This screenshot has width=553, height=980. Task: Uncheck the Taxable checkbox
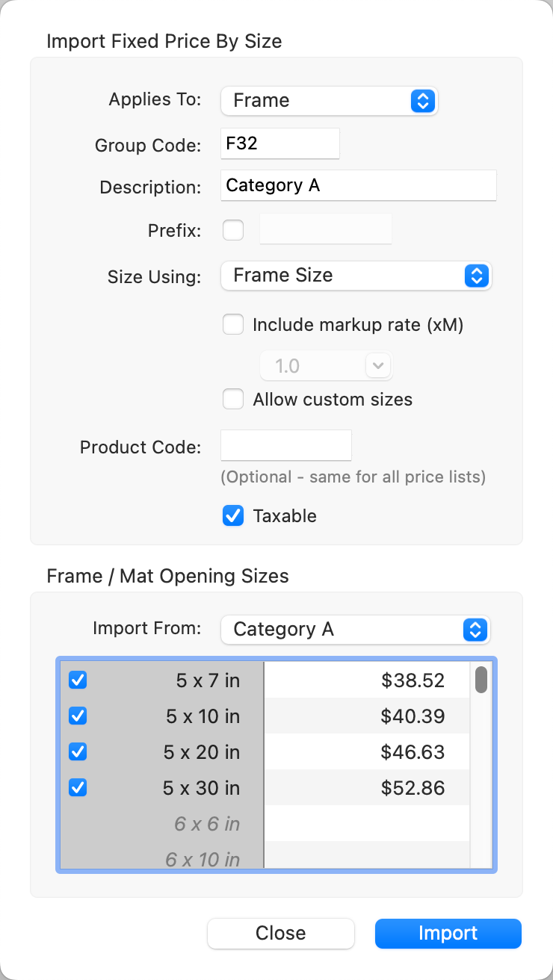233,516
